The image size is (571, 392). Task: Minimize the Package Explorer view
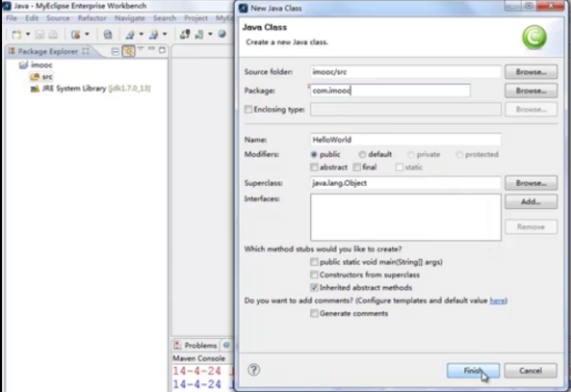click(151, 49)
